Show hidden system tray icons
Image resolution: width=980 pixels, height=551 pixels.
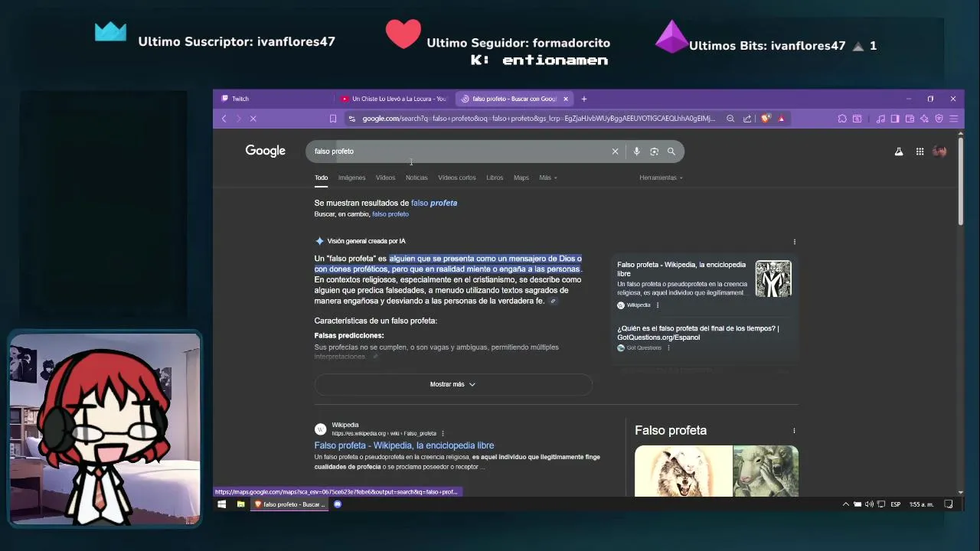(x=846, y=504)
